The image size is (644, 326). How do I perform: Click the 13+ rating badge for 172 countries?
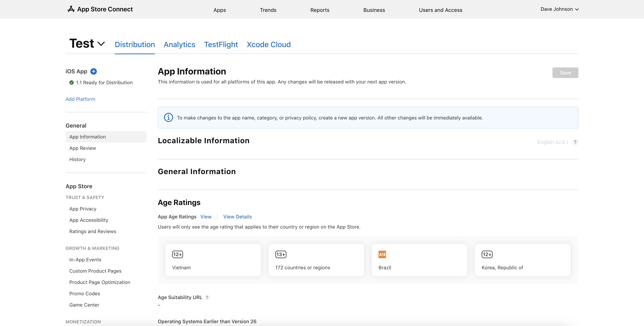pyautogui.click(x=281, y=254)
